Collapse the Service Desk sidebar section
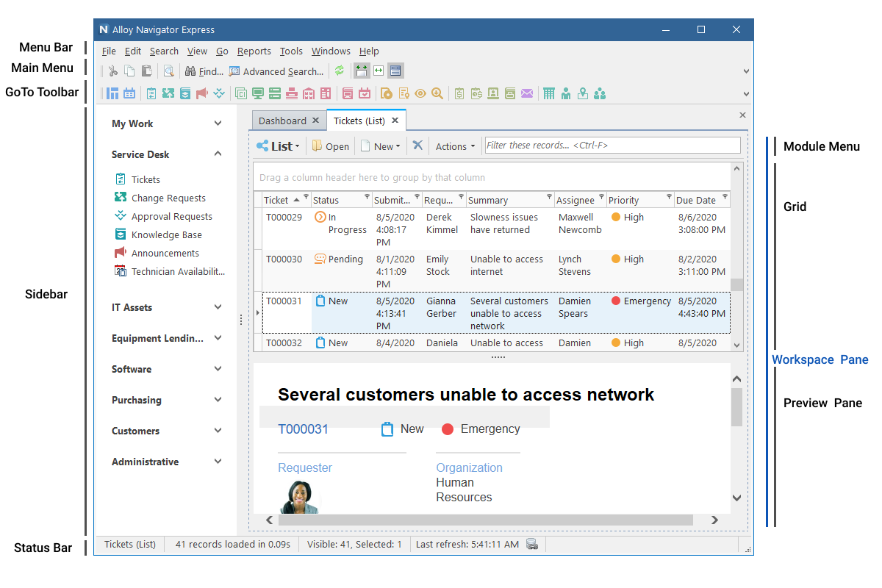The height and width of the screenshot is (588, 882). click(x=218, y=154)
